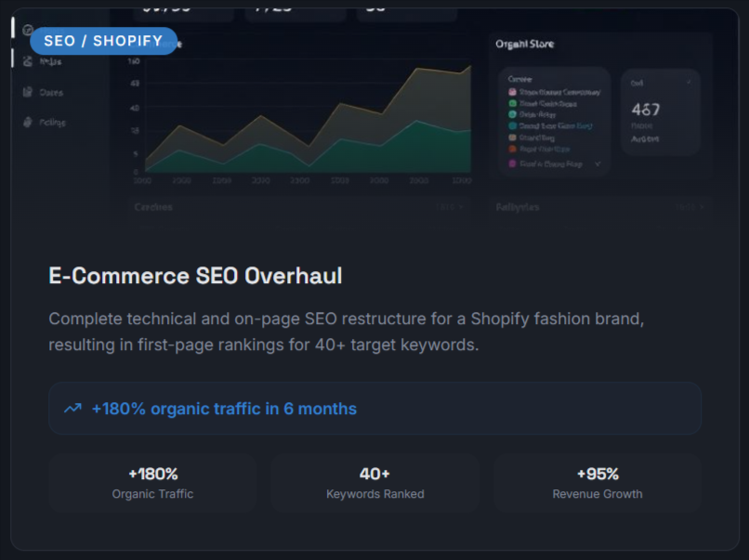Click the trending-up arrow icon beside +180% text
749x560 pixels.
point(72,409)
